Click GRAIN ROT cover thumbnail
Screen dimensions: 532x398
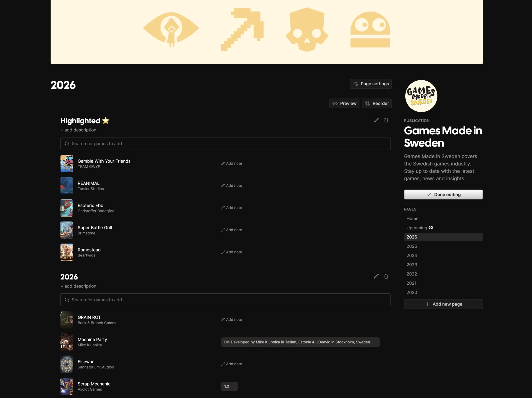pos(67,320)
